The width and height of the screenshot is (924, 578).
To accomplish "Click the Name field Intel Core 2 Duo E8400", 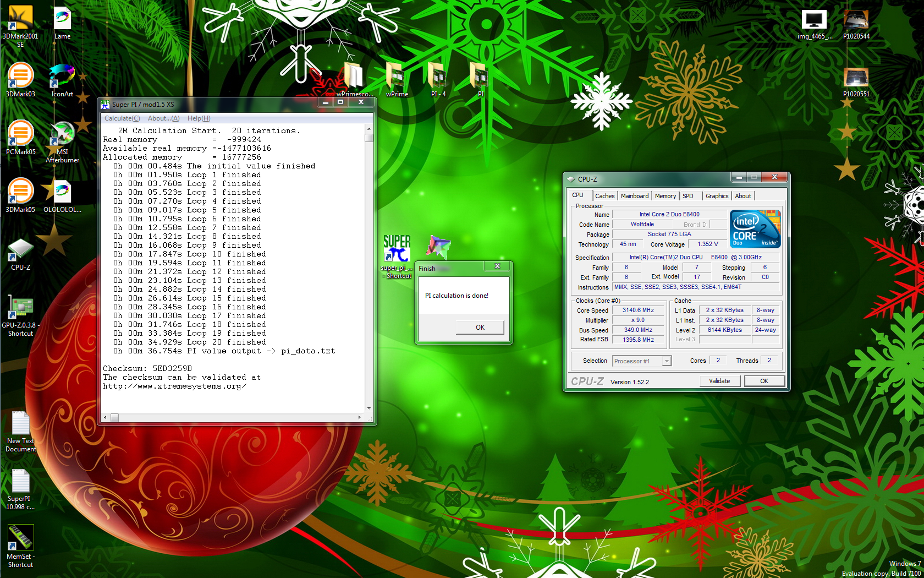I will 669,215.
